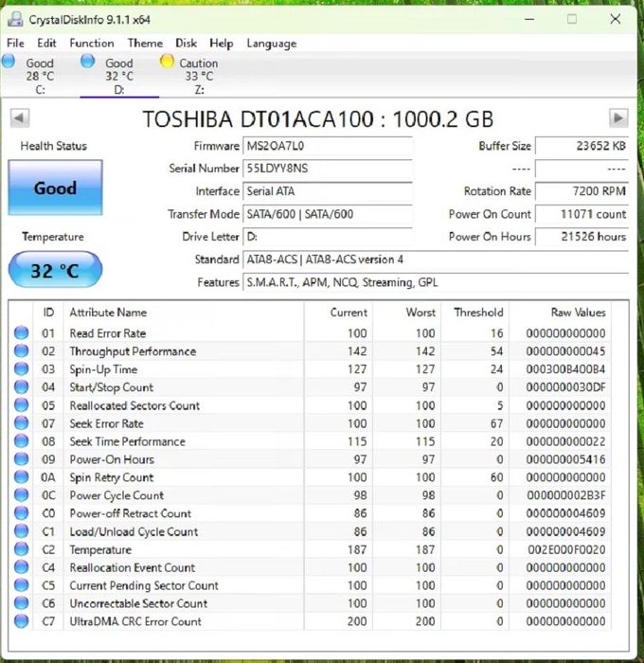Click status orb of Power-On Hours attribute row
Image resolution: width=644 pixels, height=663 pixels.
(x=21, y=458)
